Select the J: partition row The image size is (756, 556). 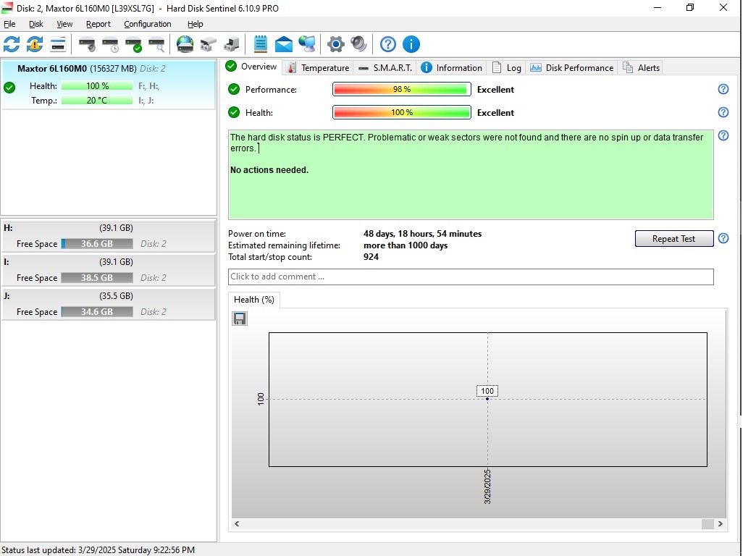[109, 304]
